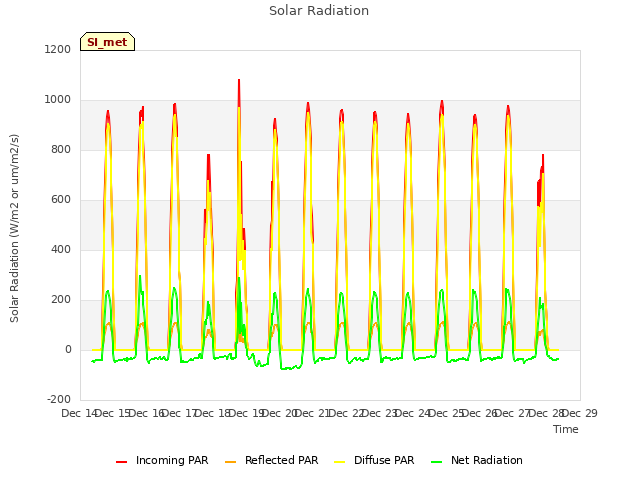This screenshot has height=480, width=640.
Task: Select the Incoming PAR legend label
Action: tap(172, 460)
